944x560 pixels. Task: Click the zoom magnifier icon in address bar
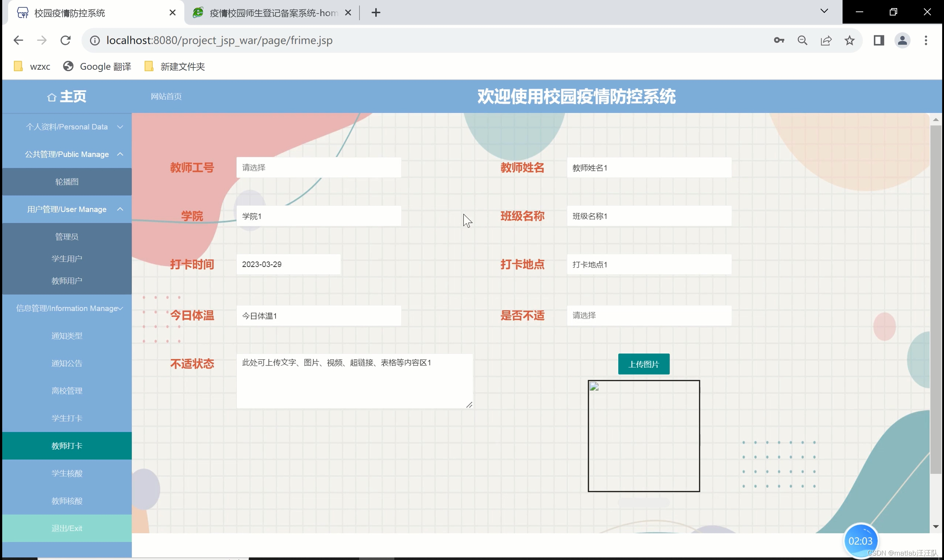802,41
